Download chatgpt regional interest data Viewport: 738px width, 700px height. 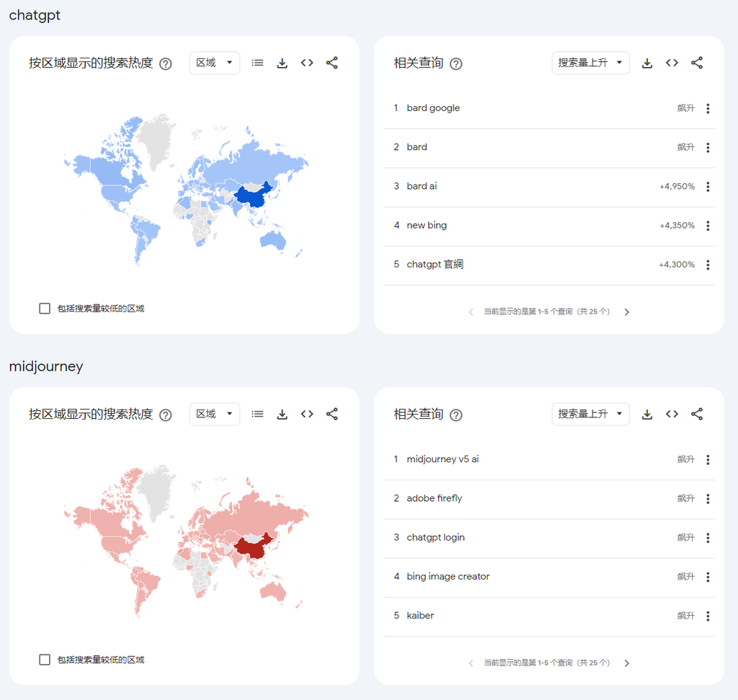[282, 63]
